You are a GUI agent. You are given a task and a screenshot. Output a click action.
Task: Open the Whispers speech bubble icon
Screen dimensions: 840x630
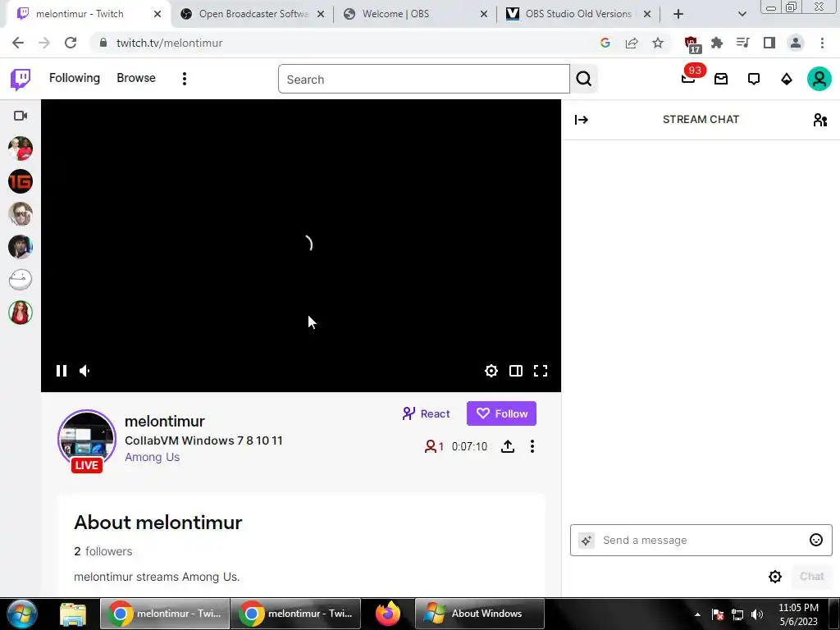(x=754, y=80)
